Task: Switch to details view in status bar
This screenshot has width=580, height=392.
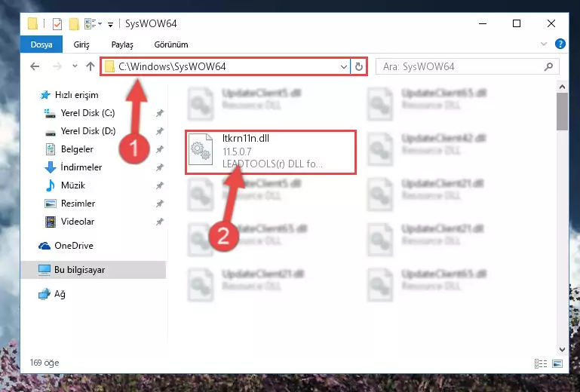Action: pos(541,364)
